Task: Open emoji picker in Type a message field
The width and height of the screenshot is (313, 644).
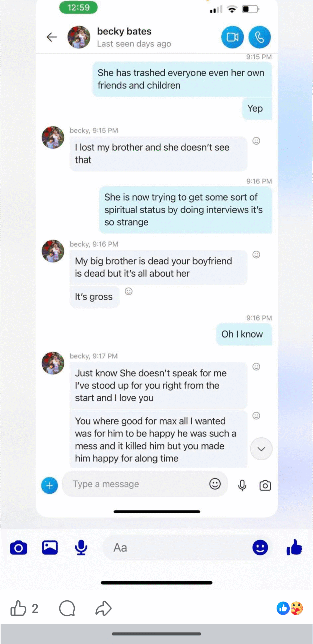Action: (x=215, y=484)
